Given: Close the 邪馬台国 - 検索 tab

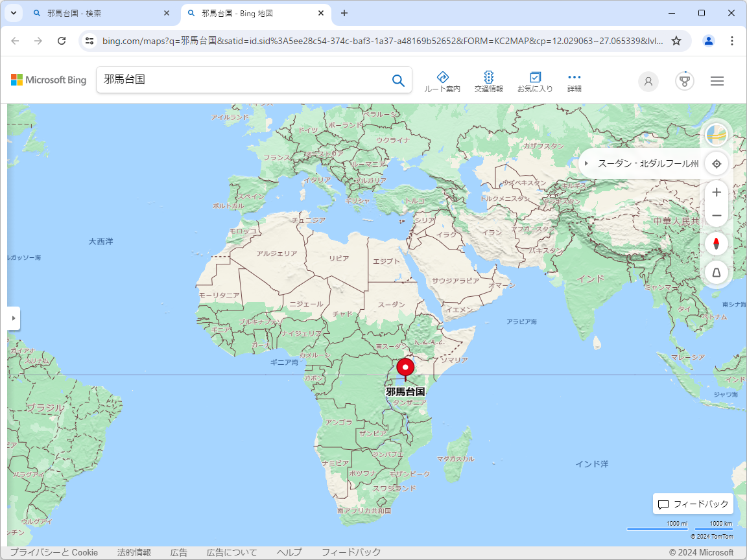Looking at the screenshot, I should tap(166, 14).
